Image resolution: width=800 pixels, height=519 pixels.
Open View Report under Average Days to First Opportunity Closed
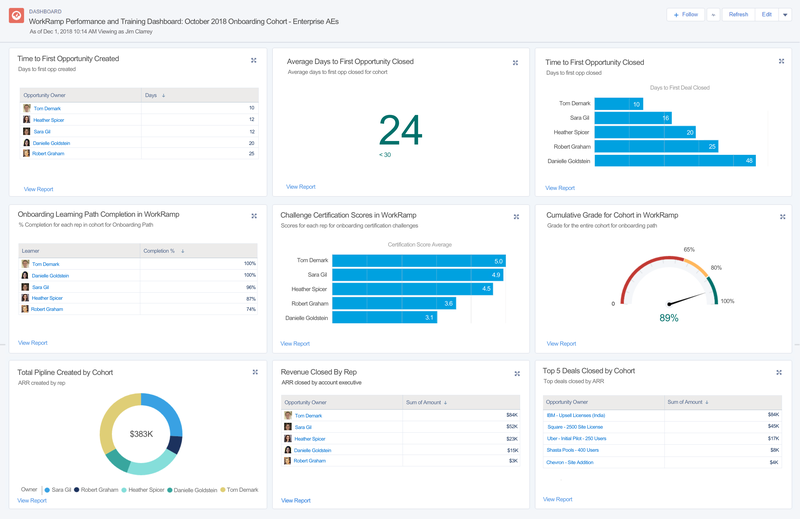[301, 187]
